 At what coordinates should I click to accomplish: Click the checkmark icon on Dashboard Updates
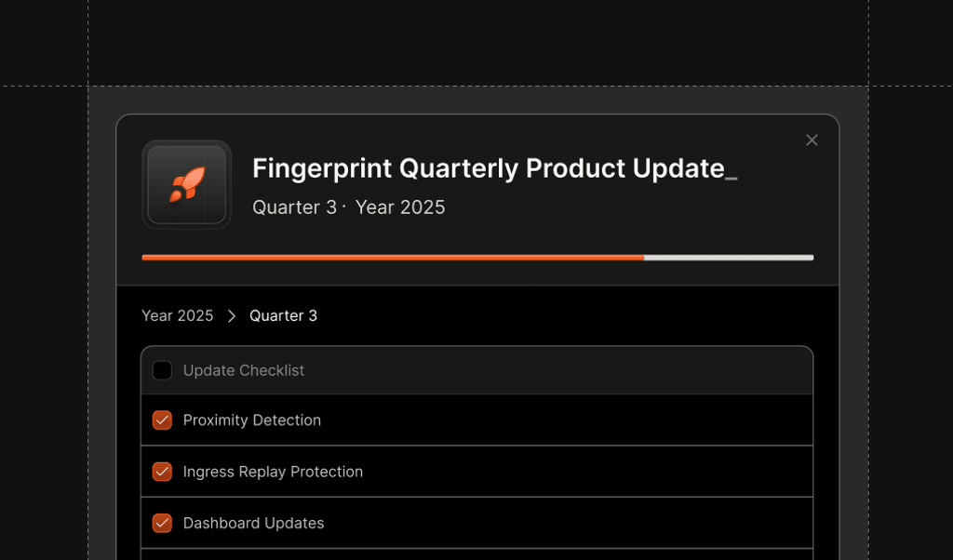[x=162, y=523]
